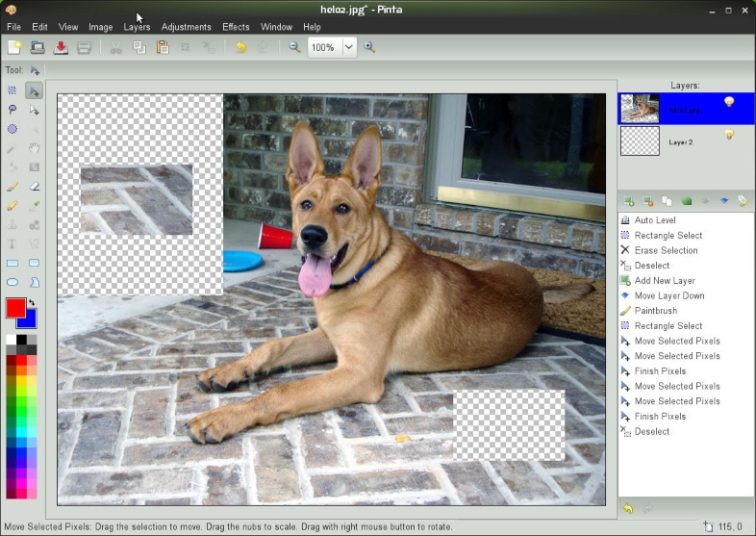Open the Layers menu

click(x=137, y=27)
